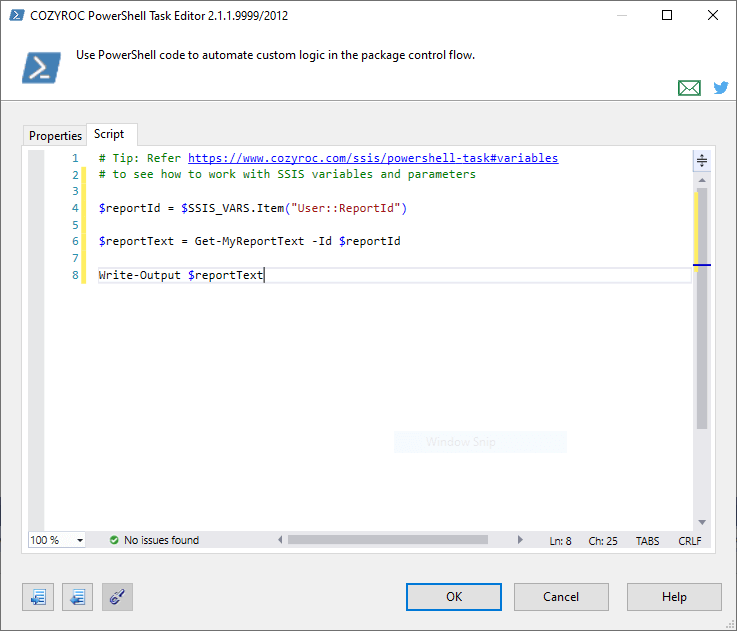Click the horizontal scrollbar thumb
Viewport: 737px width, 631px height.
coord(388,540)
